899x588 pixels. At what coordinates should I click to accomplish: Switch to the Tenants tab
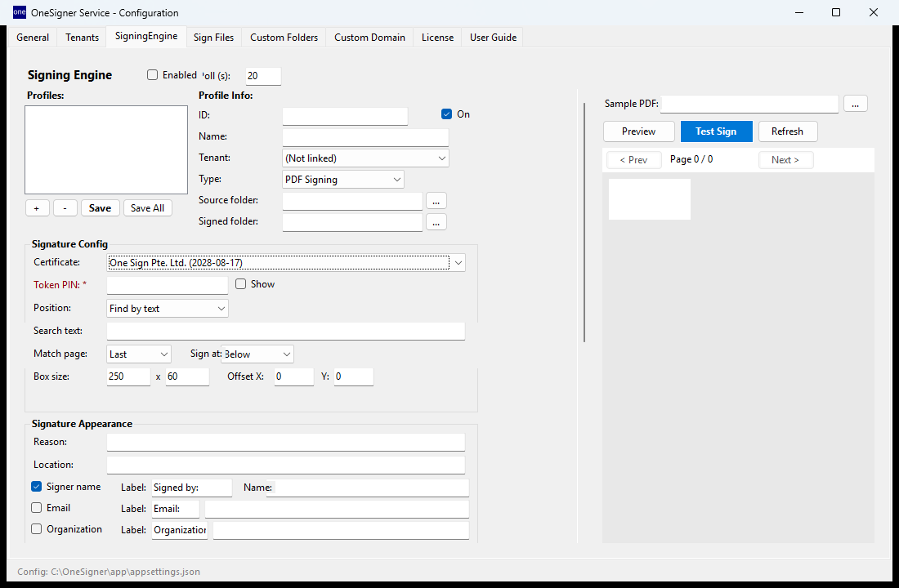pyautogui.click(x=82, y=38)
